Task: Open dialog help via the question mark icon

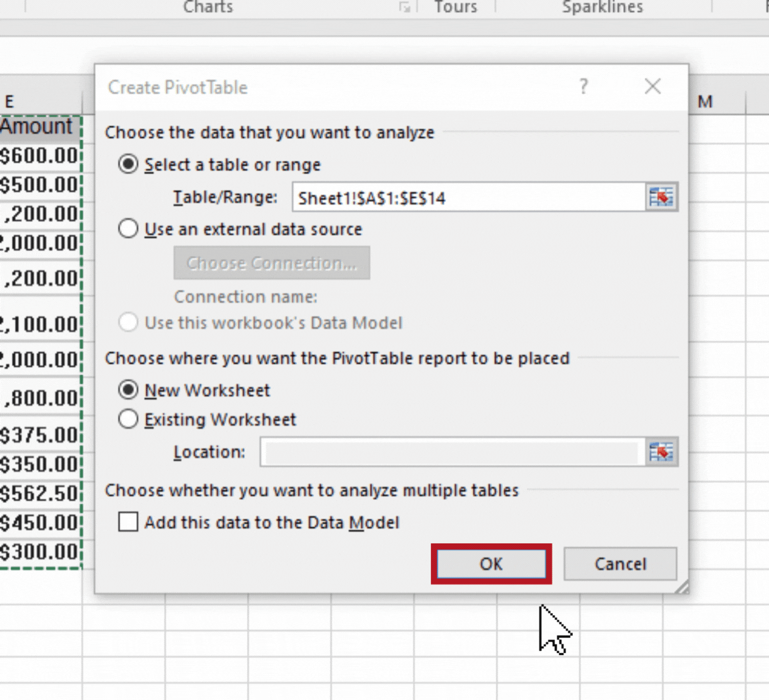Action: [x=583, y=87]
